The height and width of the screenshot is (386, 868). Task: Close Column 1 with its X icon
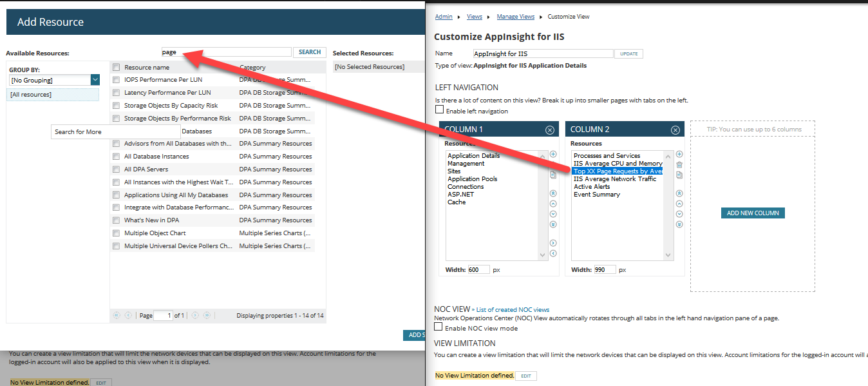(x=549, y=130)
